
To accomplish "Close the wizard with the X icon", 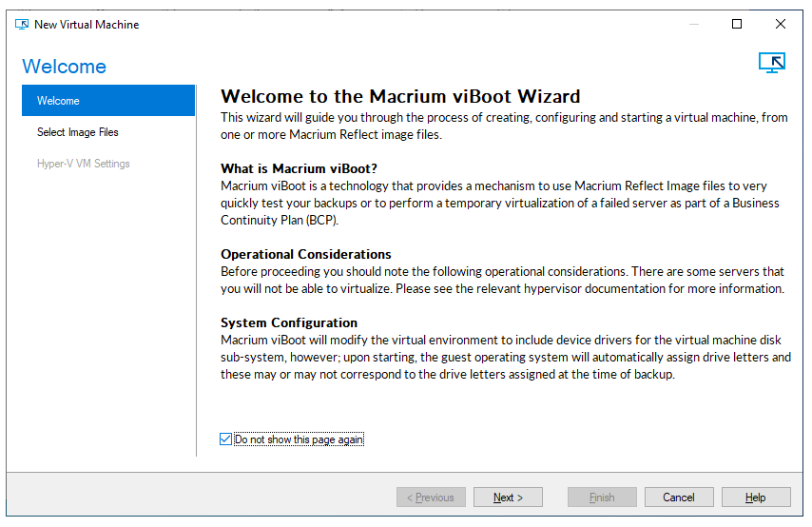I will point(780,24).
